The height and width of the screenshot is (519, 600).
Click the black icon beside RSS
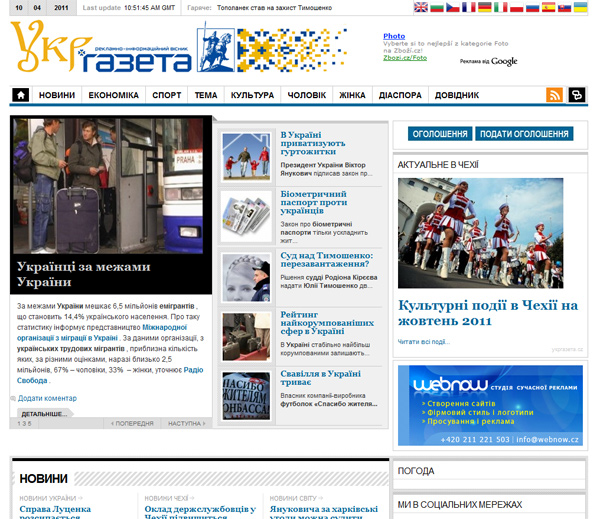(577, 95)
